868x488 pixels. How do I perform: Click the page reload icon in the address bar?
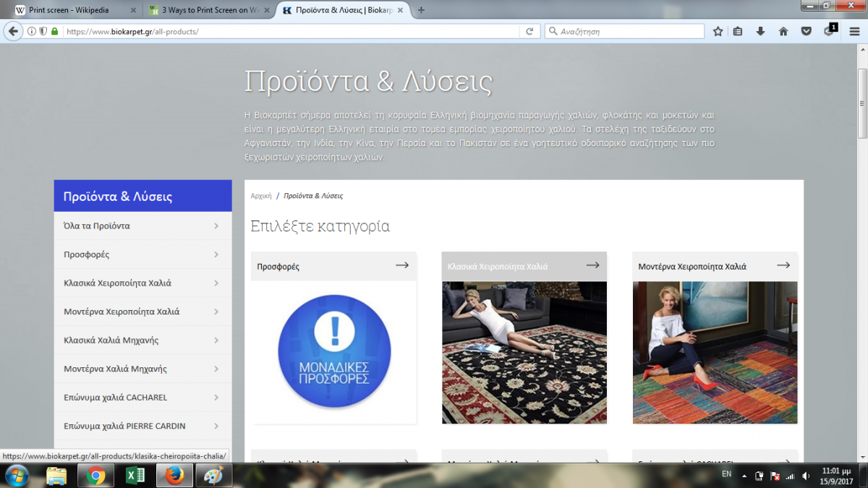click(x=529, y=32)
